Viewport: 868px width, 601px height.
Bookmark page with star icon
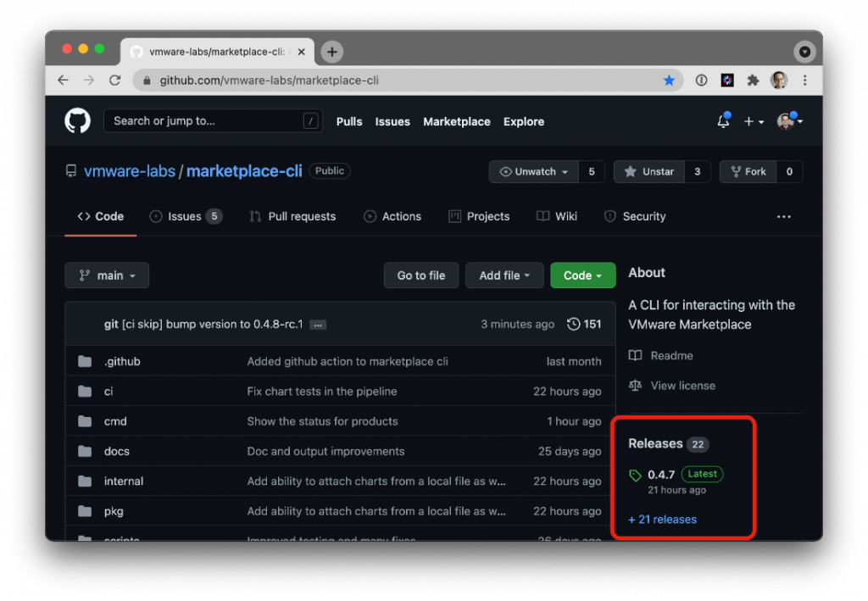[x=669, y=81]
